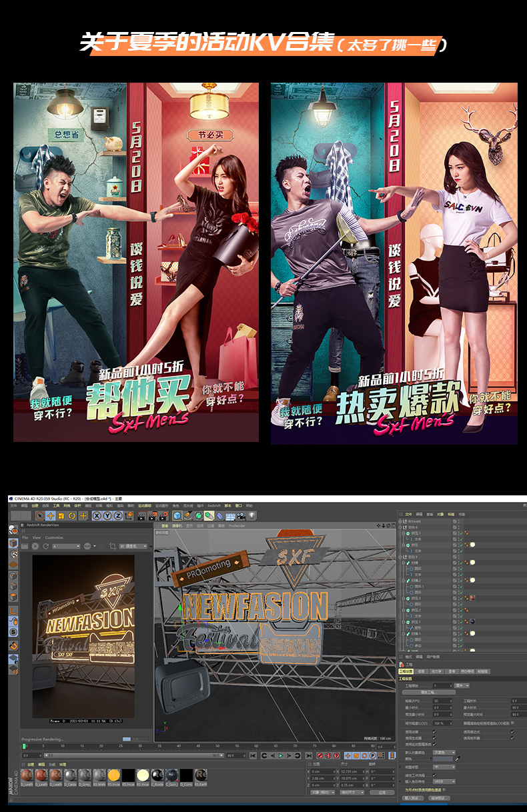527x812 pixels.
Task: Open 创建 menu in material manager
Action: click(x=31, y=764)
